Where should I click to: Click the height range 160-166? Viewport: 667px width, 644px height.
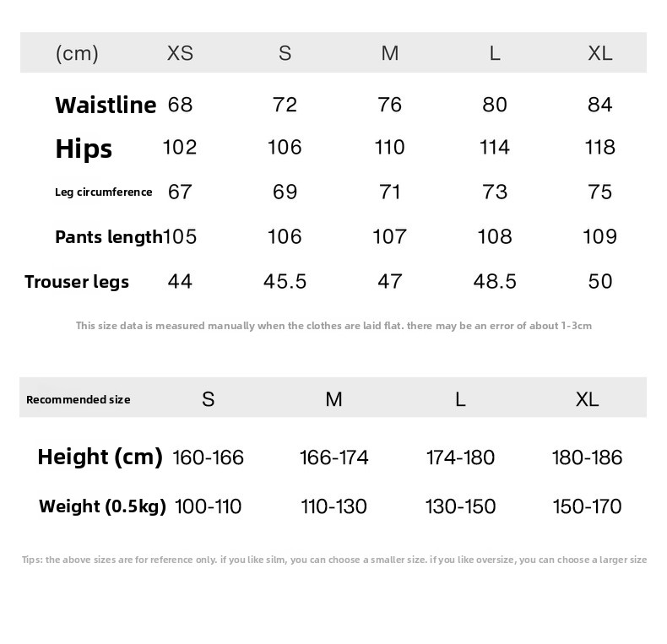point(208,457)
